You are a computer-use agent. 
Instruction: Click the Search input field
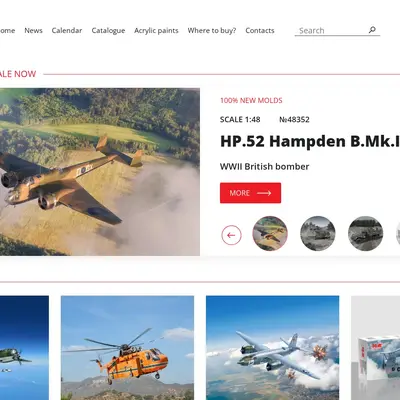(x=332, y=31)
